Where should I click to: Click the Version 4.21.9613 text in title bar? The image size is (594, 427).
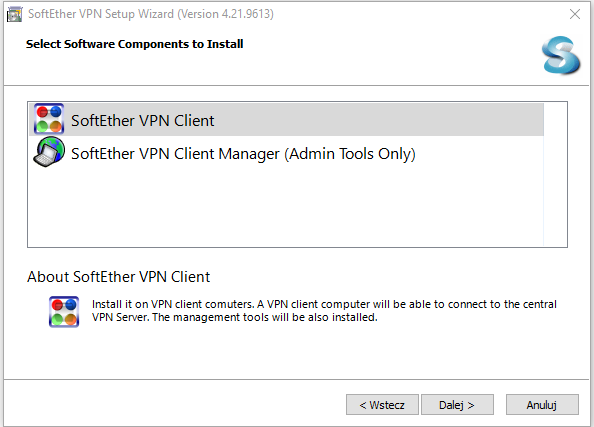226,14
